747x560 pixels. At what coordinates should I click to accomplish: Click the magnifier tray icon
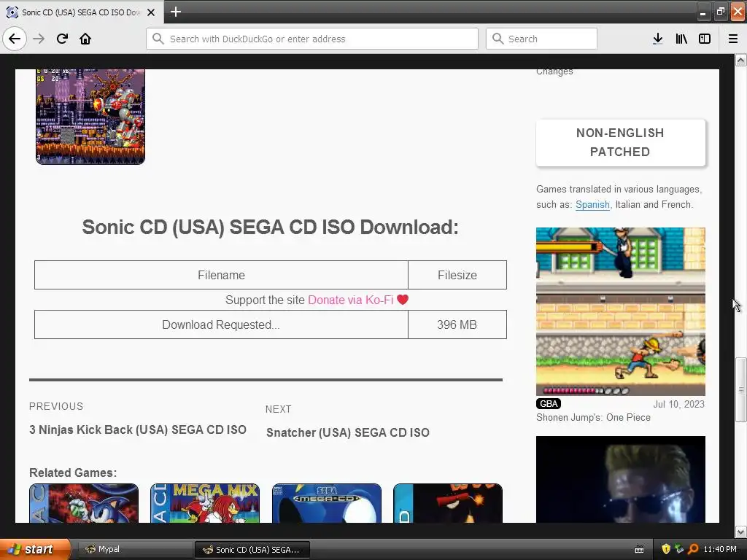tap(693, 549)
